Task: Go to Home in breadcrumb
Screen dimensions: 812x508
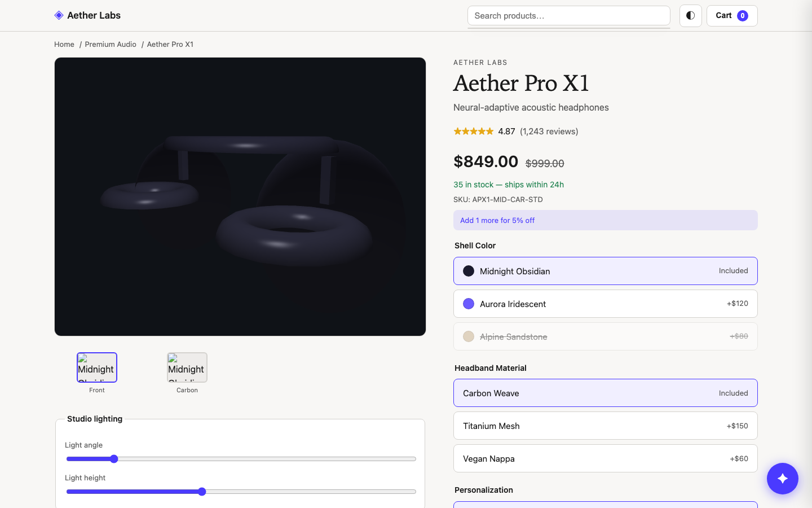Action: pos(64,45)
